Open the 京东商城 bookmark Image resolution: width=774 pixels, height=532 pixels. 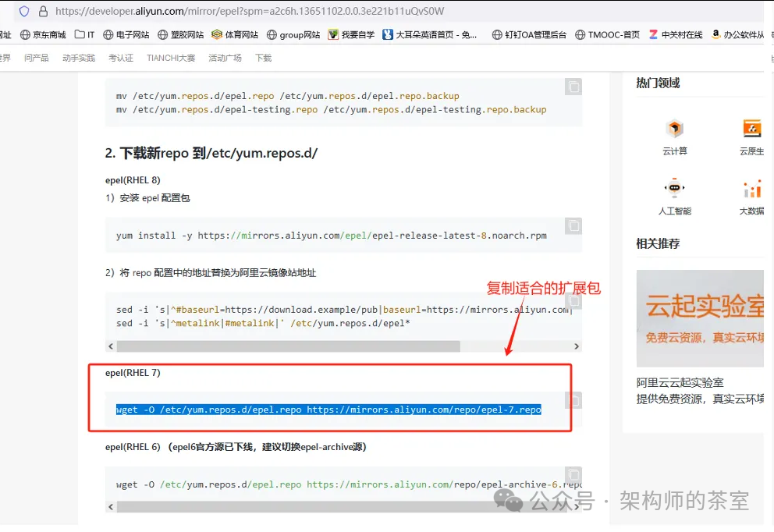click(x=43, y=34)
